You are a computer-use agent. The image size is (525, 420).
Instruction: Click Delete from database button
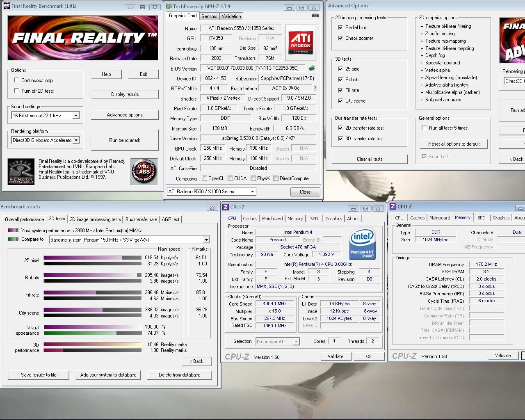click(x=180, y=375)
